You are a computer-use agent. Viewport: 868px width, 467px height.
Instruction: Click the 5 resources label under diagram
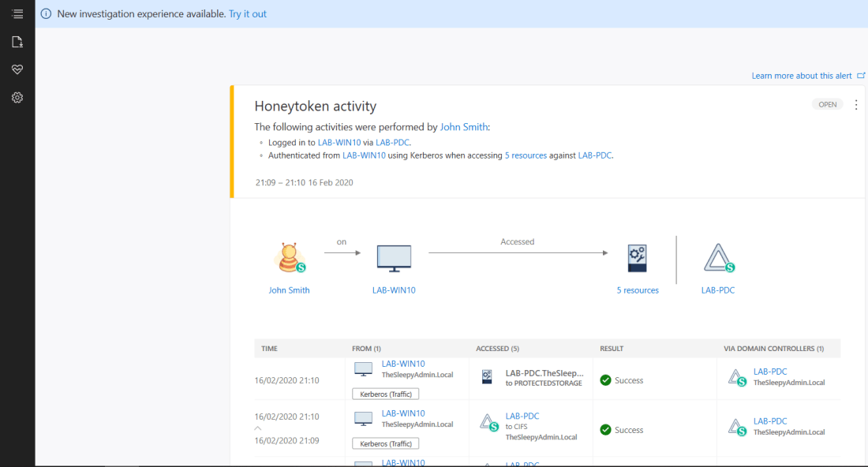[x=638, y=290]
